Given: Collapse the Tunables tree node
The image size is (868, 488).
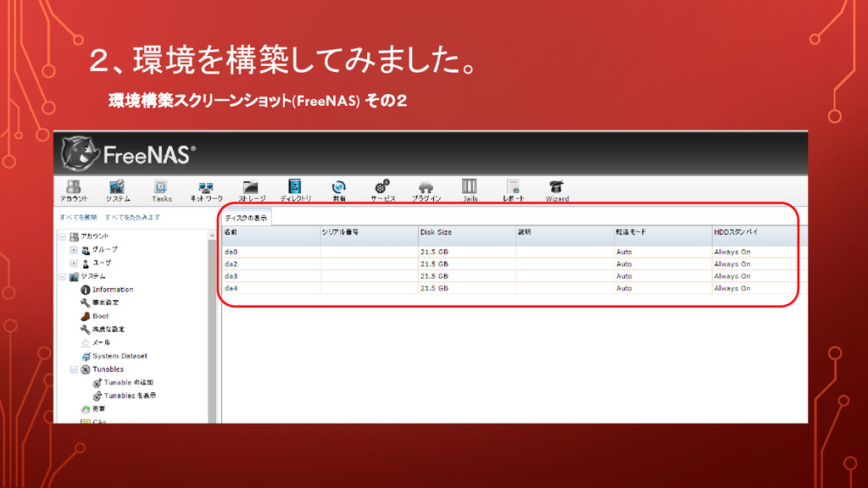Looking at the screenshot, I should pyautogui.click(x=74, y=369).
